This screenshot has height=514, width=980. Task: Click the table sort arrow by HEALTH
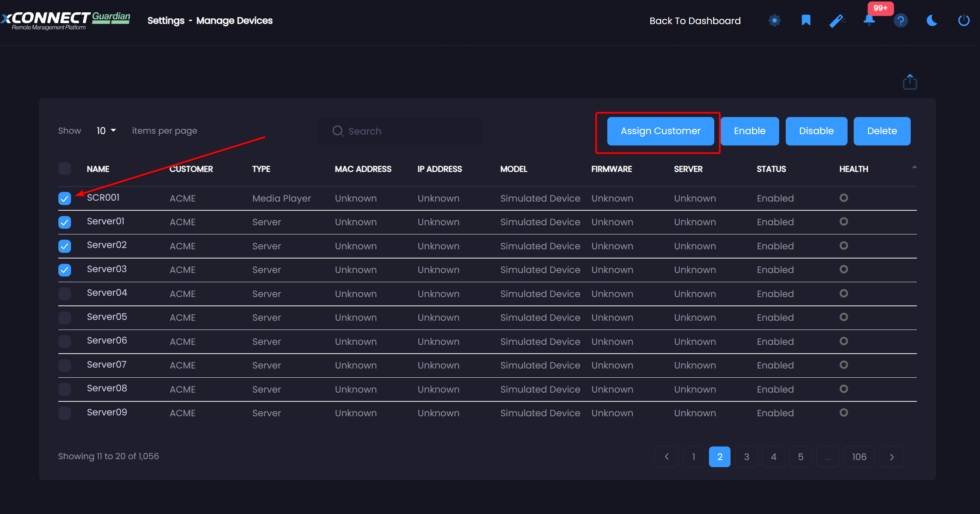(914, 167)
